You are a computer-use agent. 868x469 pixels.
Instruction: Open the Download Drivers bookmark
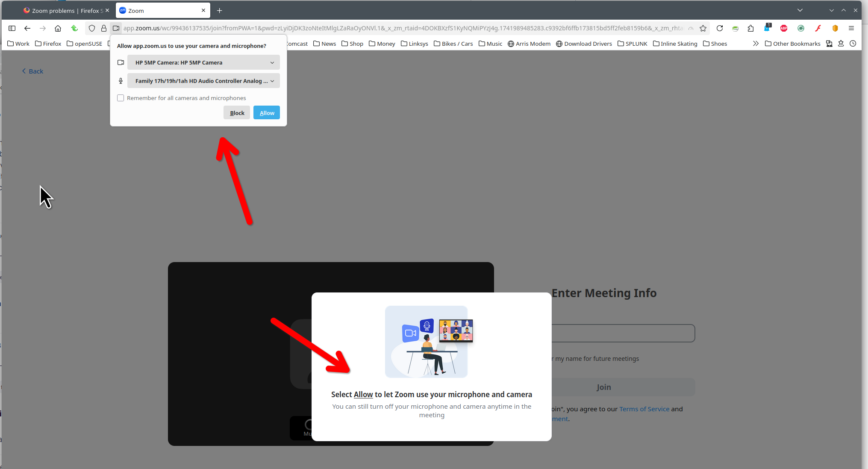pyautogui.click(x=584, y=44)
